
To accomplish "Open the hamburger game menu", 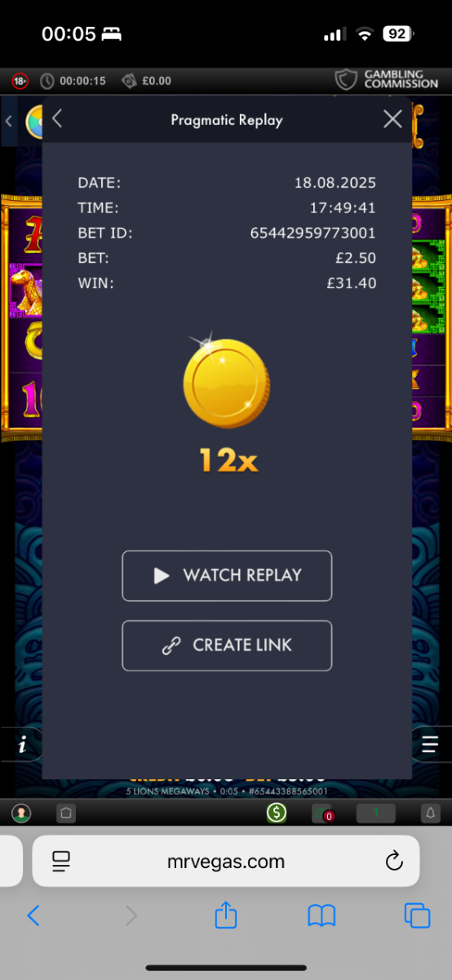I will tap(430, 744).
